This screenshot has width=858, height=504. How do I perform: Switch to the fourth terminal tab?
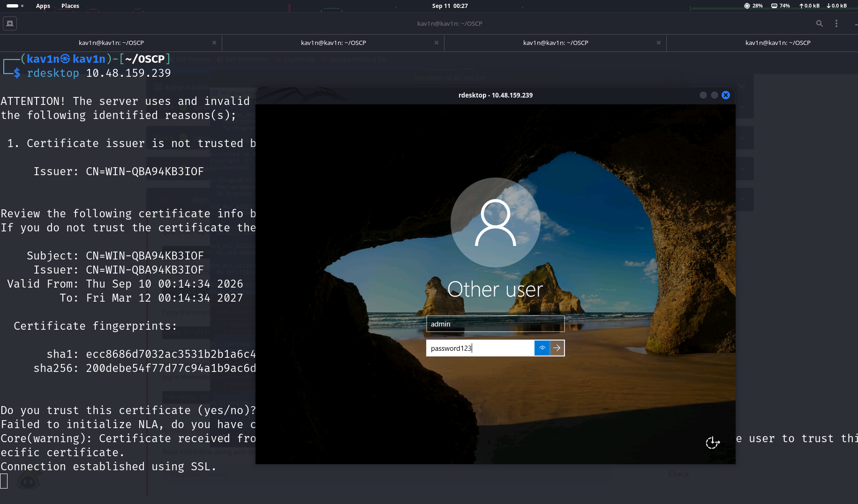778,43
